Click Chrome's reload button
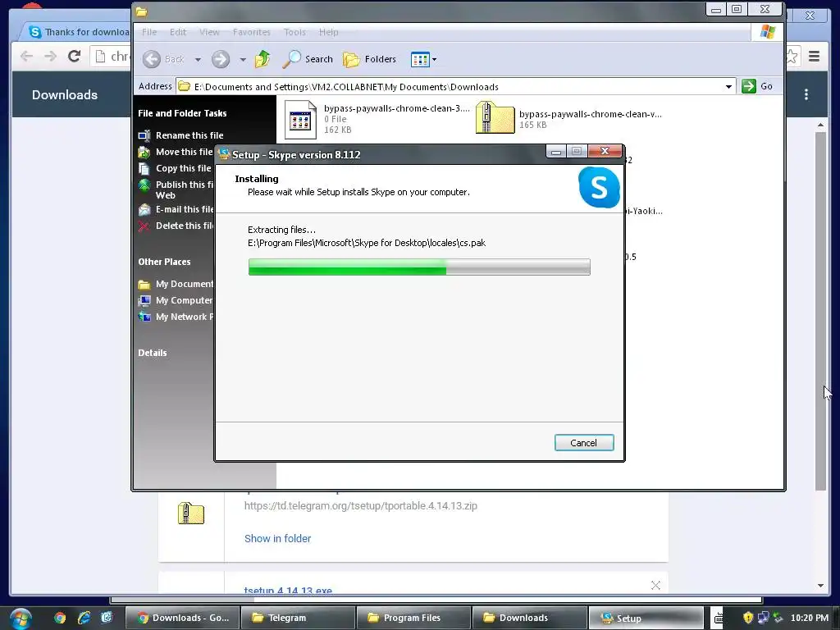The image size is (840, 630). [x=74, y=56]
